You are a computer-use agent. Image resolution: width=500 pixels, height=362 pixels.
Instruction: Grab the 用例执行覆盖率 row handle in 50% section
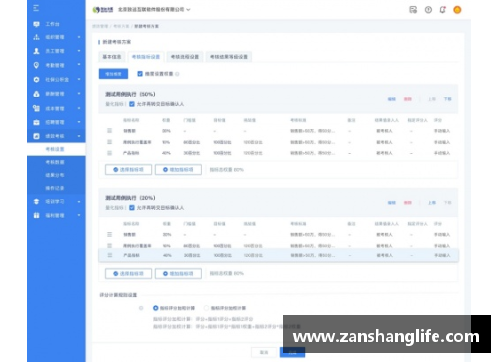(x=109, y=142)
